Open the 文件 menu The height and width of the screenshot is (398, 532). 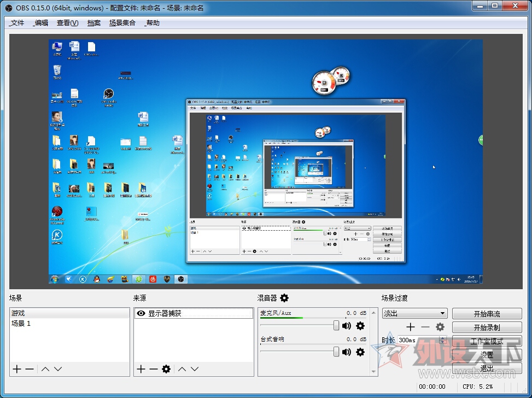tap(17, 23)
